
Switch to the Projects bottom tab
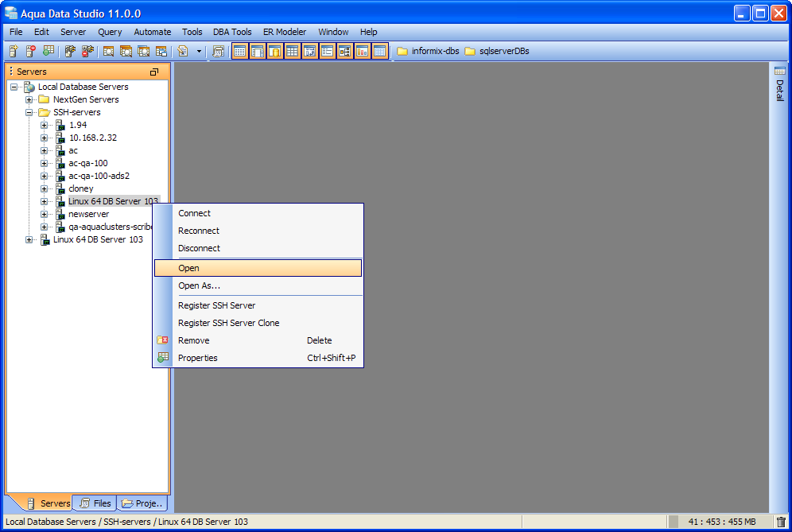click(142, 503)
